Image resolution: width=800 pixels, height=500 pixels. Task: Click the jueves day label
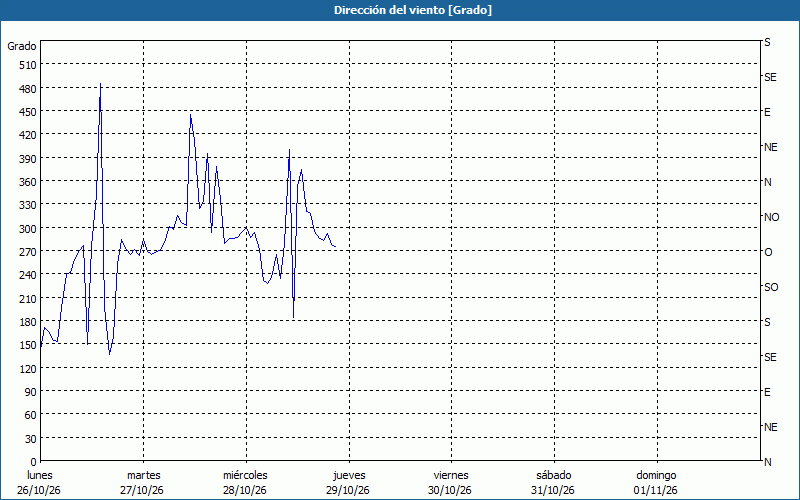(349, 475)
